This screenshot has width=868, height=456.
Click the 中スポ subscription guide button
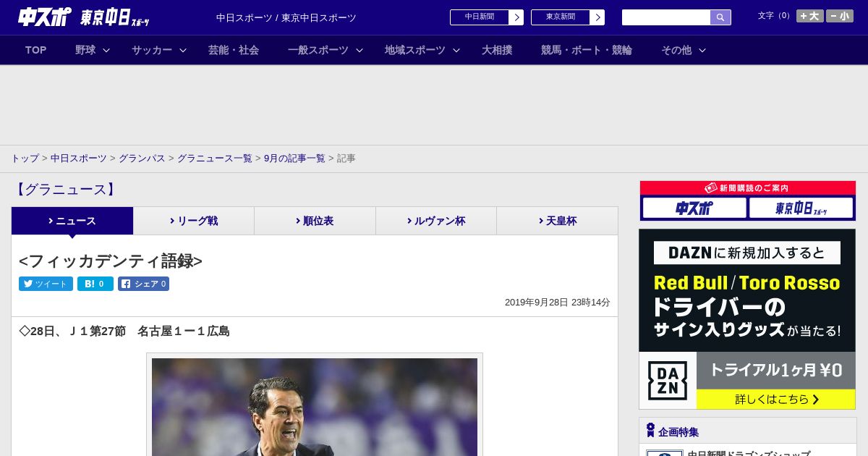tap(694, 208)
